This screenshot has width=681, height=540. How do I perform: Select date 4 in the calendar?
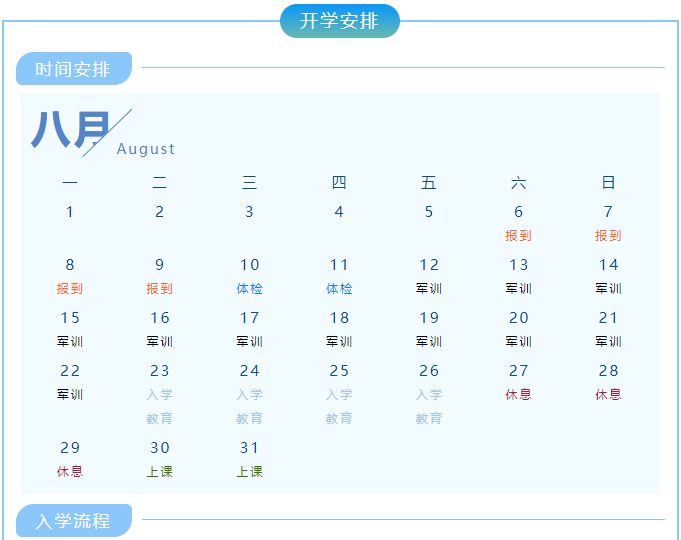coord(339,212)
